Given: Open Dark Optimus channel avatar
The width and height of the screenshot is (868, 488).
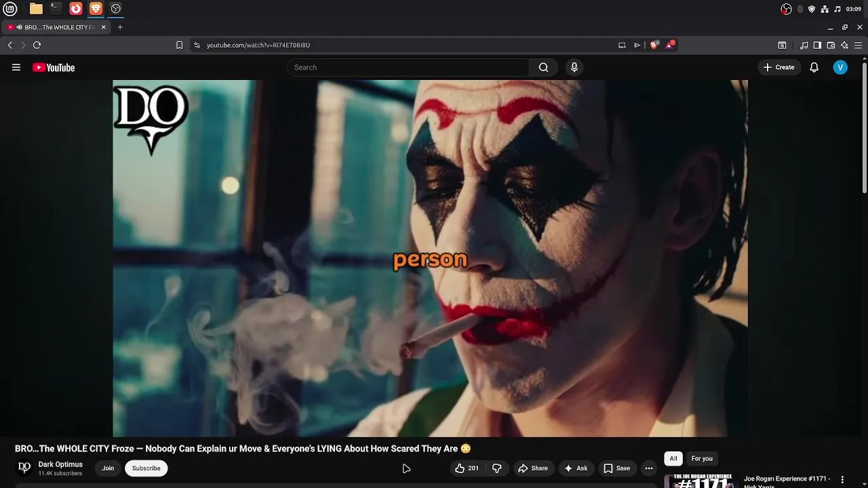Looking at the screenshot, I should (24, 468).
